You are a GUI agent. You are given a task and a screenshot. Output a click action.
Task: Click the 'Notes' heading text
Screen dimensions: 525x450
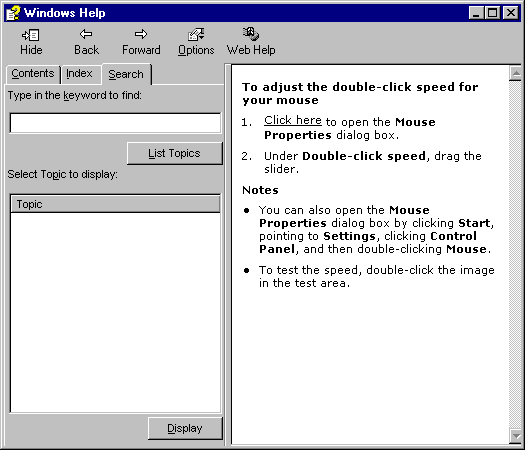pos(260,190)
